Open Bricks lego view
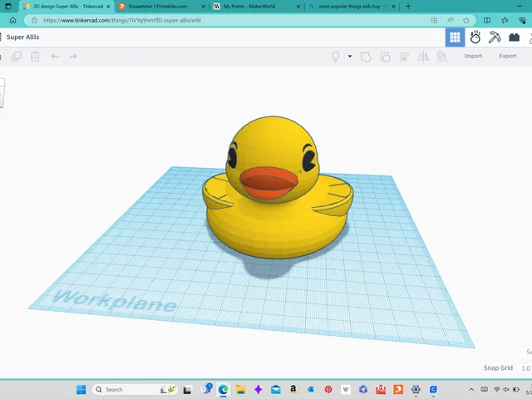532x399 pixels. click(514, 37)
